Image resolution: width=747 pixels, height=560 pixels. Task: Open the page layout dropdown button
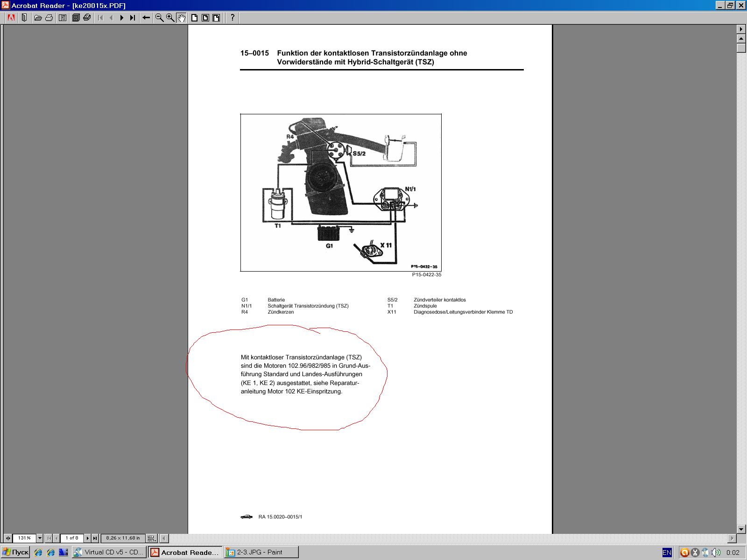[x=151, y=538]
